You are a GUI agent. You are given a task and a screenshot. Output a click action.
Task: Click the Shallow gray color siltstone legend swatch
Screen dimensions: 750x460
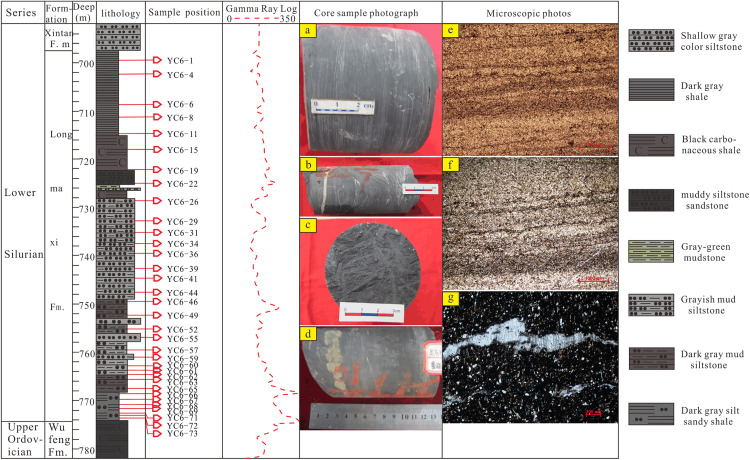coord(651,41)
